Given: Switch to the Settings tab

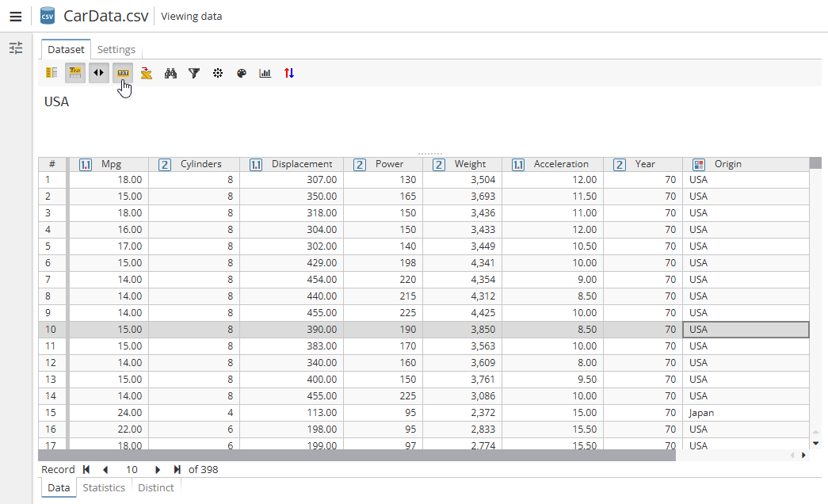Looking at the screenshot, I should (116, 49).
